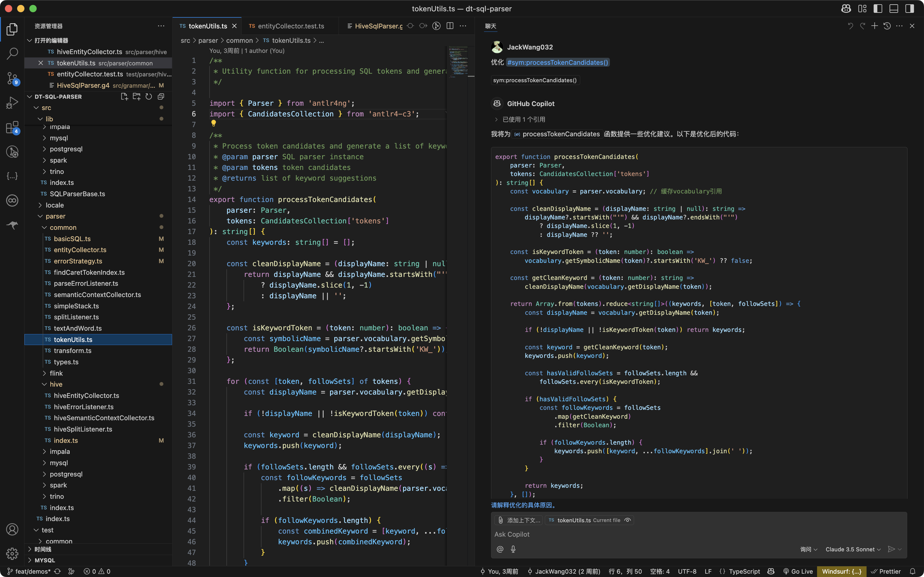The height and width of the screenshot is (577, 924).
Task: Toggle the primary side bar visibility
Action: [878, 8]
